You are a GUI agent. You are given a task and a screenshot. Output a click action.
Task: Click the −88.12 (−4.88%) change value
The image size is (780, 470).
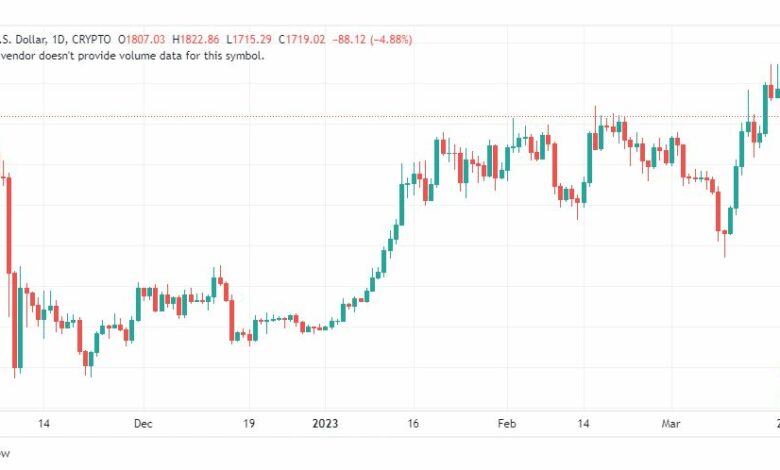coord(372,39)
